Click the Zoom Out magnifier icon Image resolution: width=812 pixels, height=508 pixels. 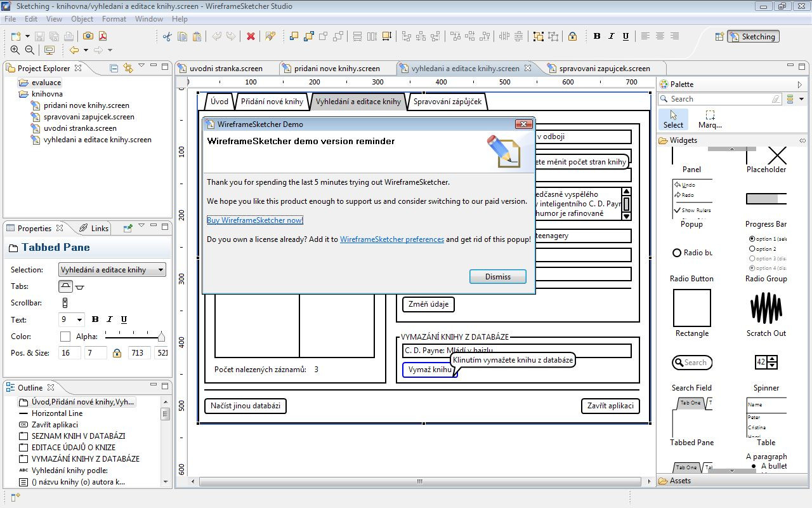point(30,50)
